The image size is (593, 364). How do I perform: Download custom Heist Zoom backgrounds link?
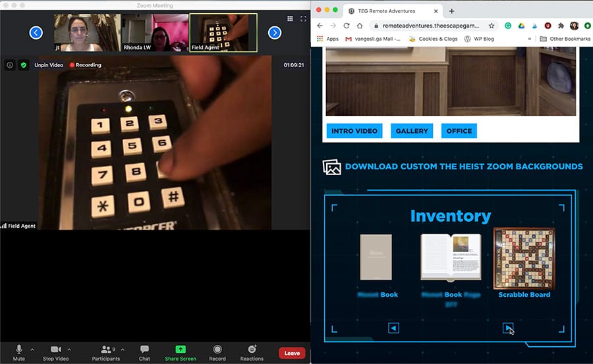coord(453,167)
